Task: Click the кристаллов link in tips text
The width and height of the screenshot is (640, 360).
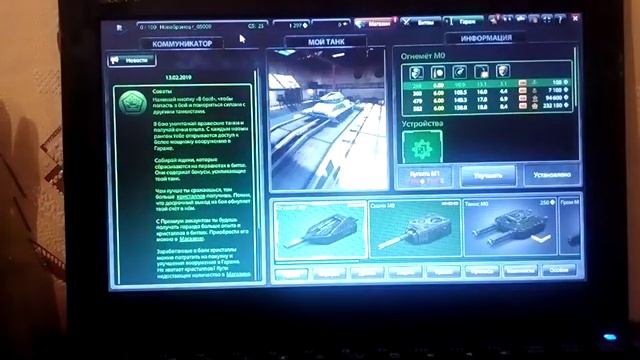Action: click(191, 196)
